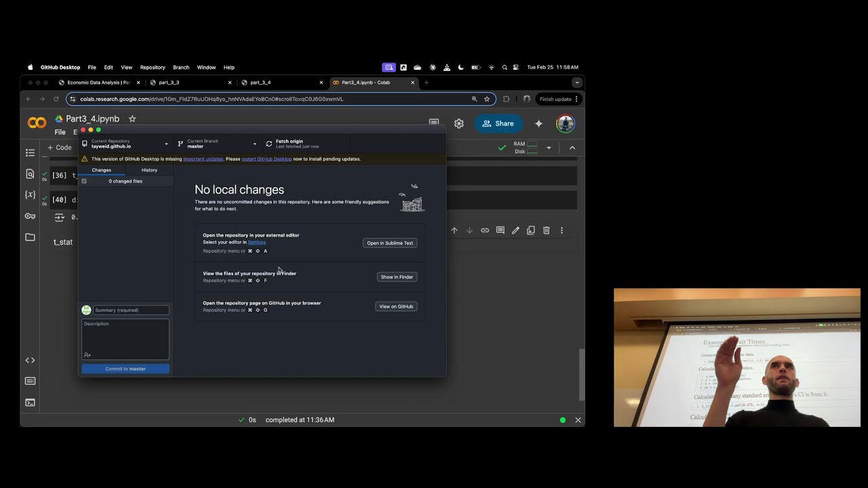Open Colab files folder icon in sidebar
Viewport: 868px width, 488px height.
30,237
